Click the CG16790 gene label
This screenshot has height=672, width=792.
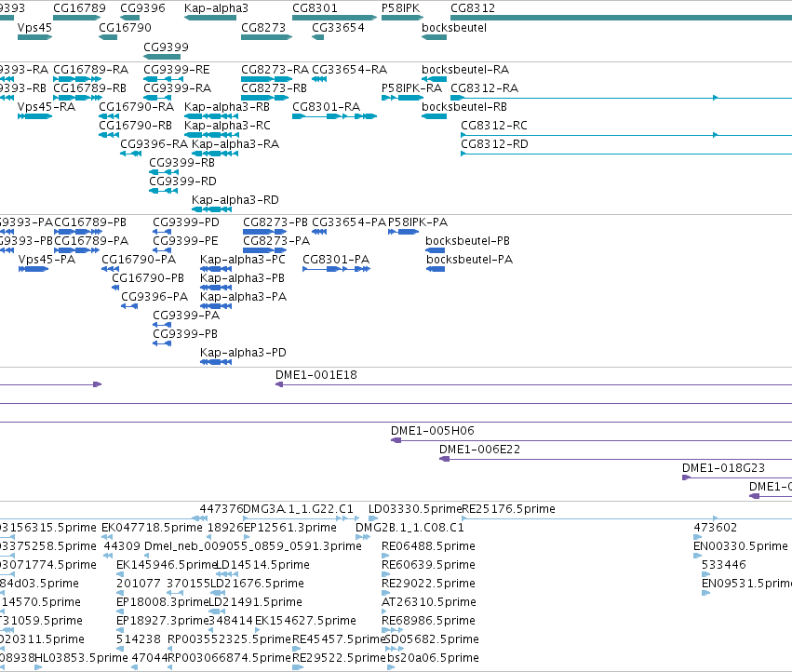[125, 27]
